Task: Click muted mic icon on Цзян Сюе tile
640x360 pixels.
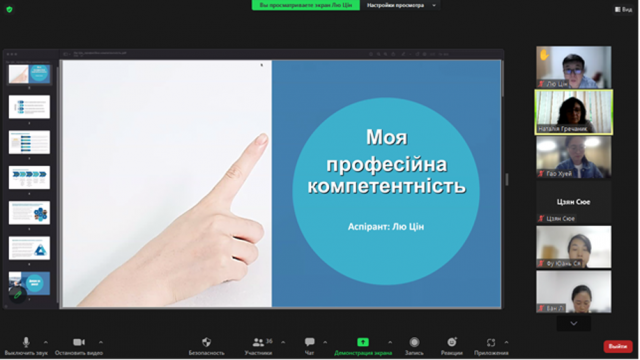Action: tap(541, 218)
